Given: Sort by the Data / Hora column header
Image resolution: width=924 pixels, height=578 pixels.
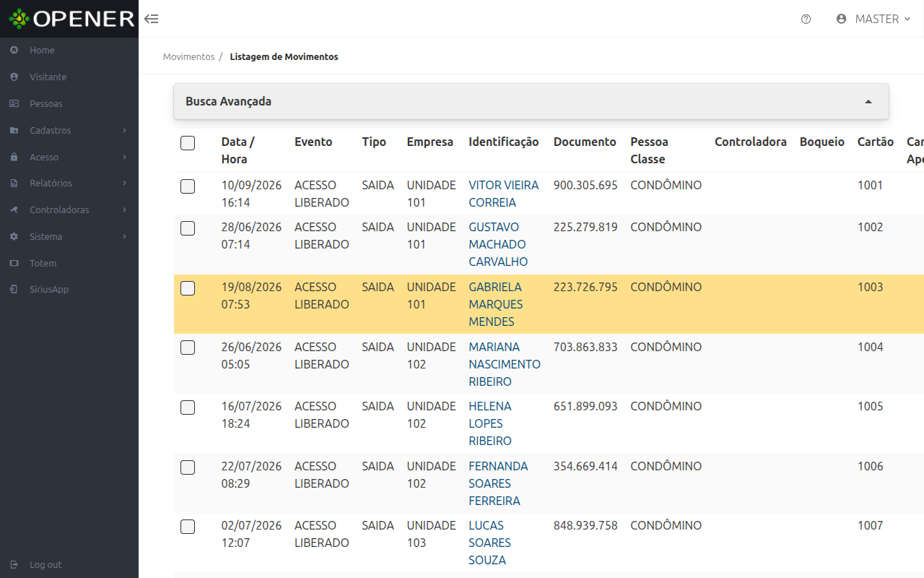Looking at the screenshot, I should coord(238,150).
